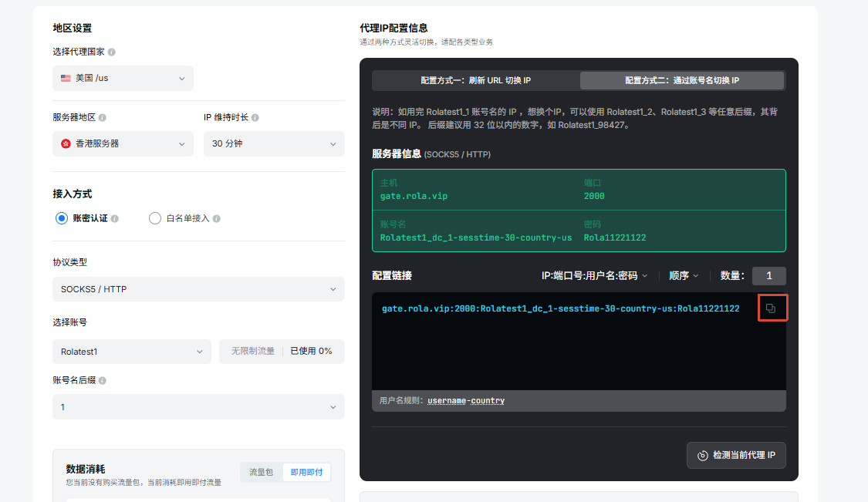Copy the configuration link with the copy icon
Image resolution: width=868 pixels, height=502 pixels.
pyautogui.click(x=771, y=308)
